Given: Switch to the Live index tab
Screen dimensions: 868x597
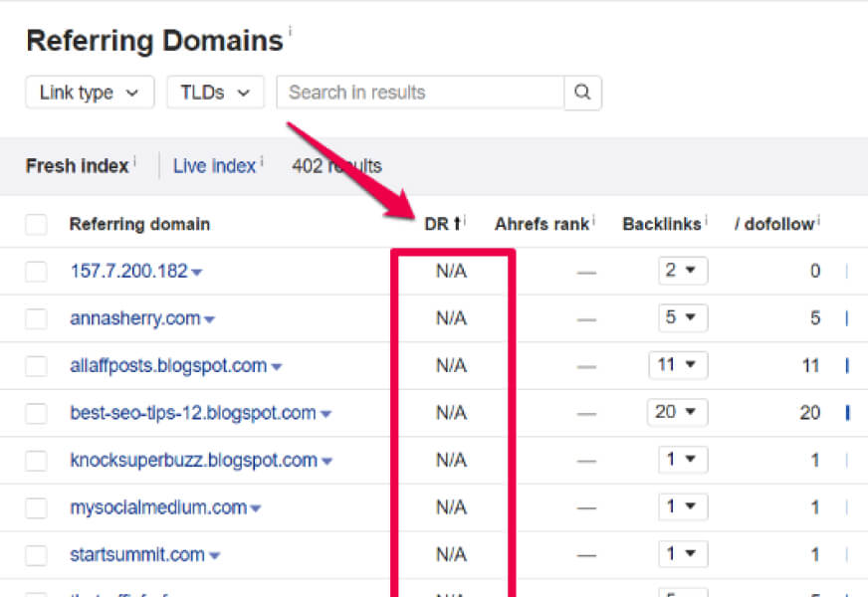Looking at the screenshot, I should coord(214,166).
